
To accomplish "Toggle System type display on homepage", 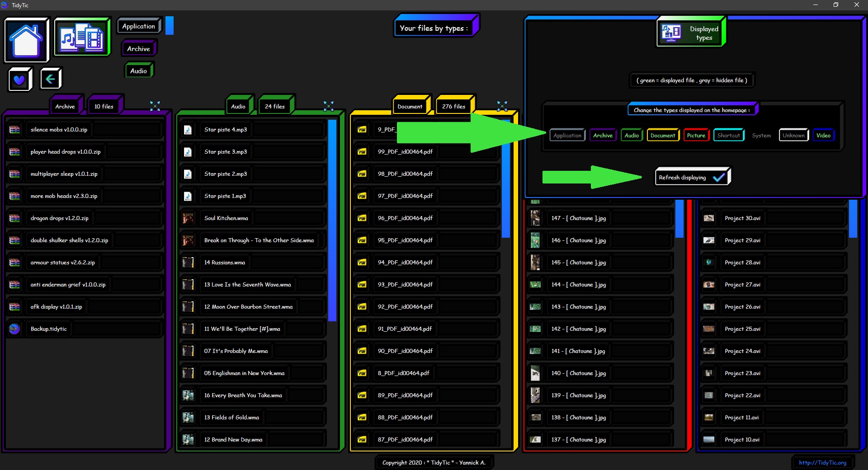I will coord(761,136).
